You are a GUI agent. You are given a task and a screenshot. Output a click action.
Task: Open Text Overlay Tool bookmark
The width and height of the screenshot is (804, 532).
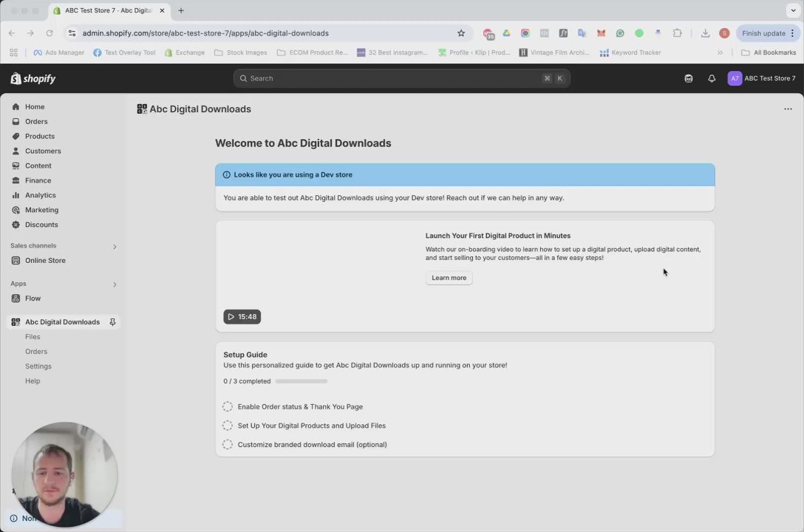pos(125,52)
